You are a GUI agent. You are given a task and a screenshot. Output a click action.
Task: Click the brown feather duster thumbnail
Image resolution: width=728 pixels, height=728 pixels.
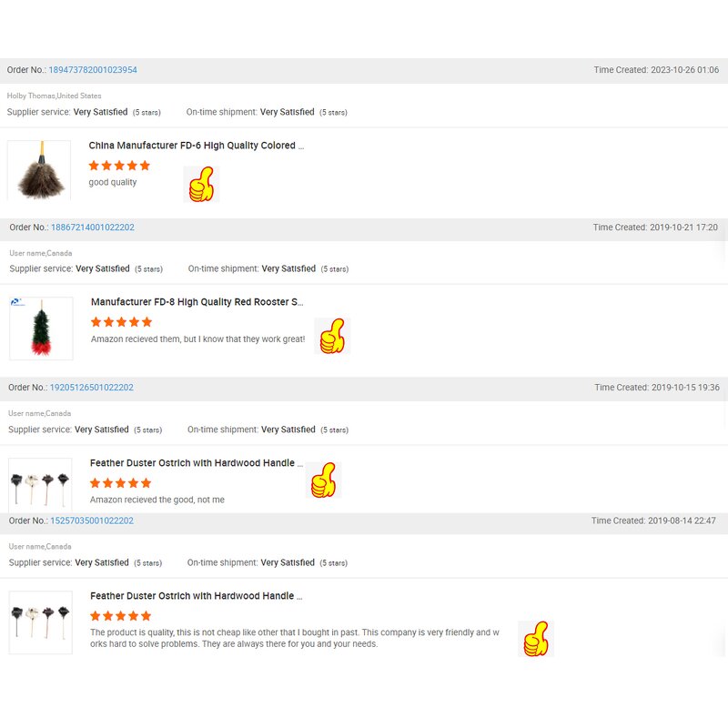click(39, 170)
